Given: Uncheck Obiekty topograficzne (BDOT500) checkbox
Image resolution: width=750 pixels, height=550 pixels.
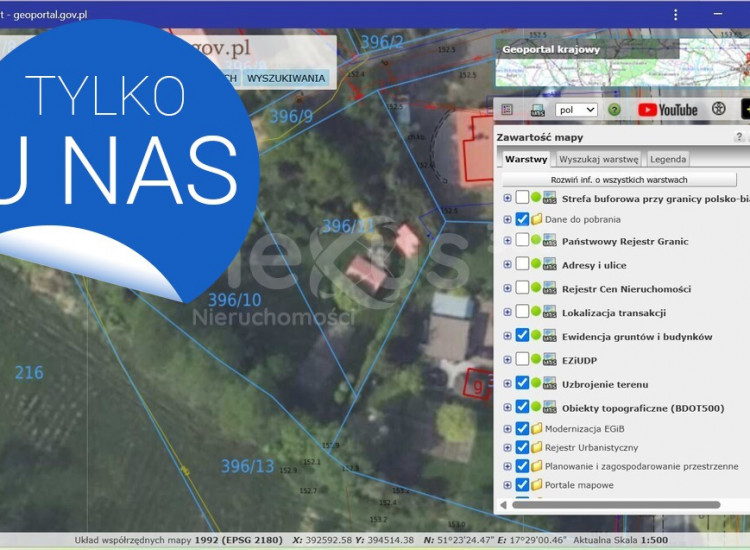Looking at the screenshot, I should (522, 407).
